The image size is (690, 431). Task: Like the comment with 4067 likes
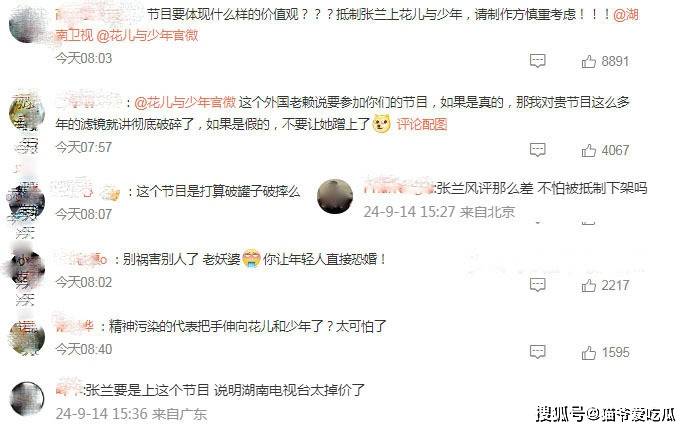(x=605, y=151)
